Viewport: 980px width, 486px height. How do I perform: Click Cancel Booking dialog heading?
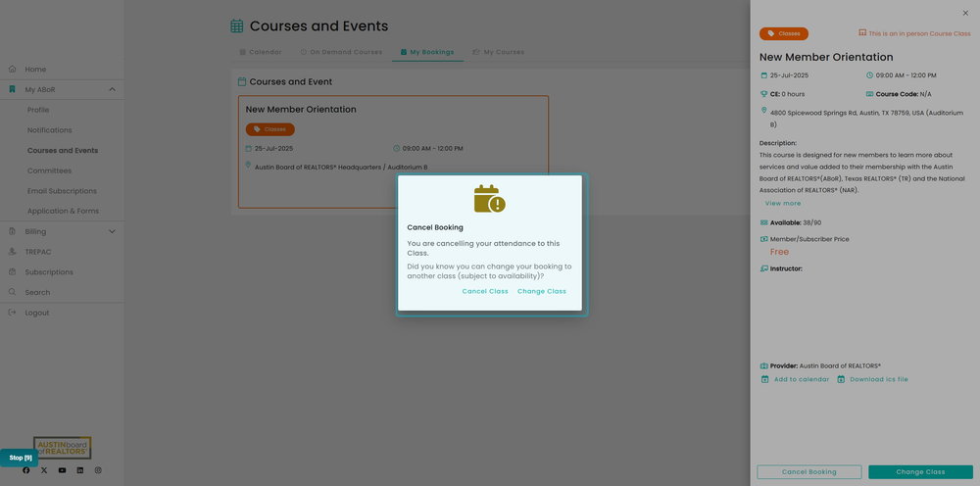click(x=435, y=227)
